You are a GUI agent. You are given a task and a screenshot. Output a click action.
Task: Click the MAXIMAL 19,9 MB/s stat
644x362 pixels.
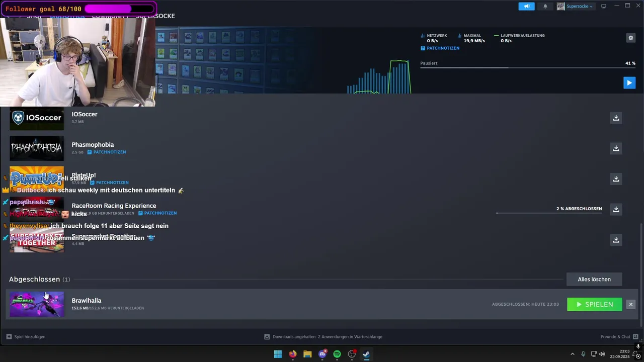pyautogui.click(x=471, y=38)
